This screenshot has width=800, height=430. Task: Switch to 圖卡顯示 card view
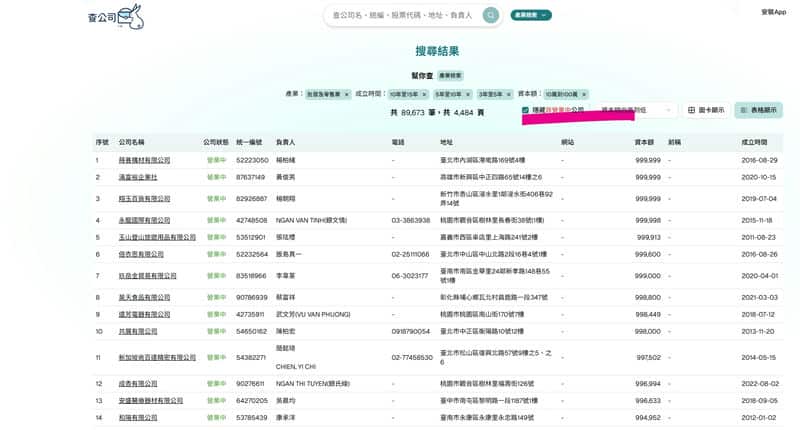(x=706, y=110)
